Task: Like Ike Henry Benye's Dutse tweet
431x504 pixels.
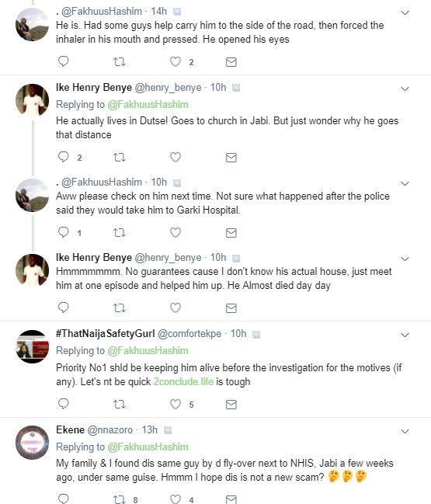Action: [x=176, y=157]
